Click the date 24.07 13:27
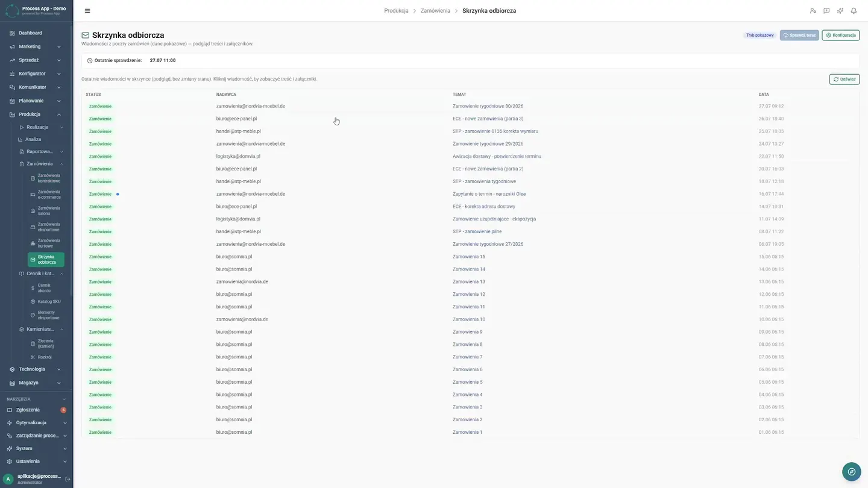The height and width of the screenshot is (488, 868). click(x=771, y=144)
